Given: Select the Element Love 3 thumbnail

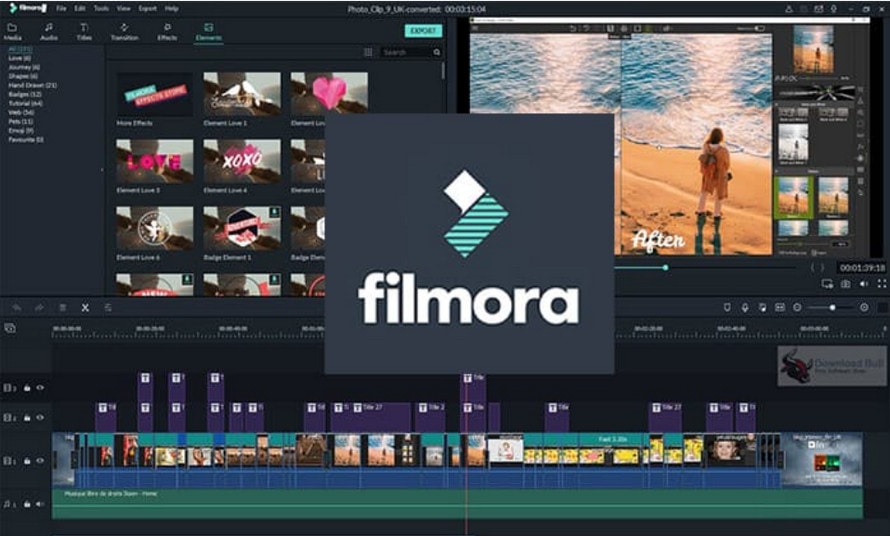Looking at the screenshot, I should pyautogui.click(x=154, y=162).
